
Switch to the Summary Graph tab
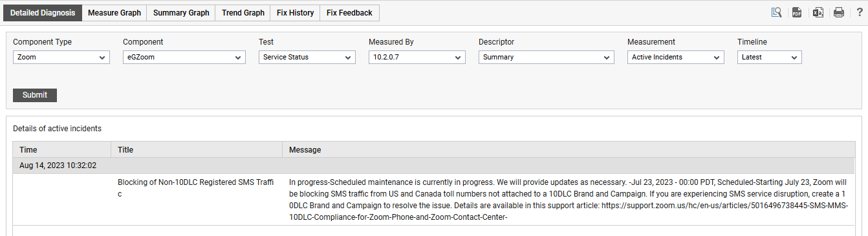(181, 13)
